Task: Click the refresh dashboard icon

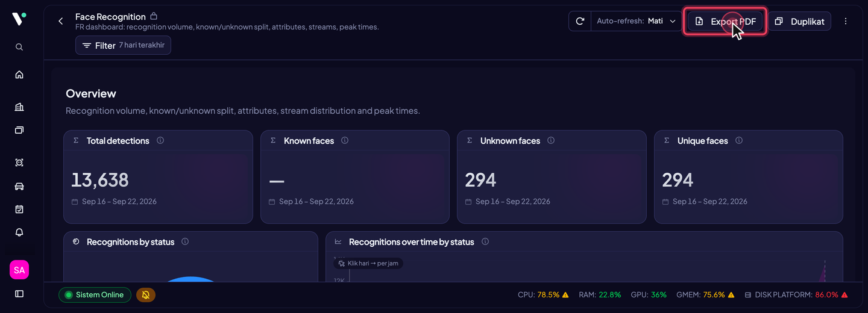Action: pyautogui.click(x=580, y=21)
